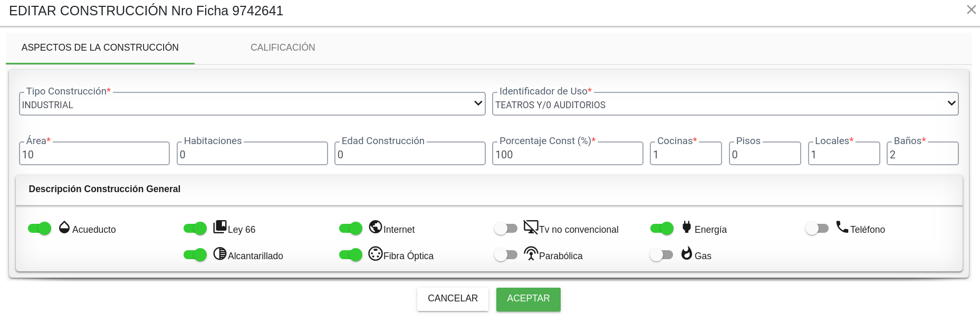980x322 pixels.
Task: Edit the Porcentaje Const (%) field
Action: (568, 154)
